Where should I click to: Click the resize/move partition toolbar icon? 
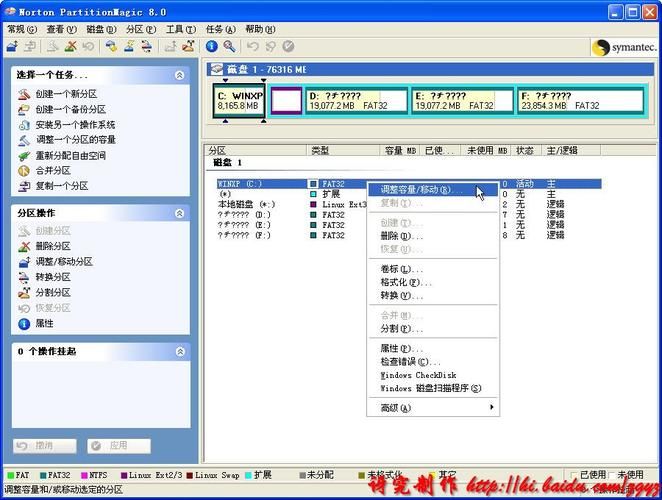click(12, 46)
